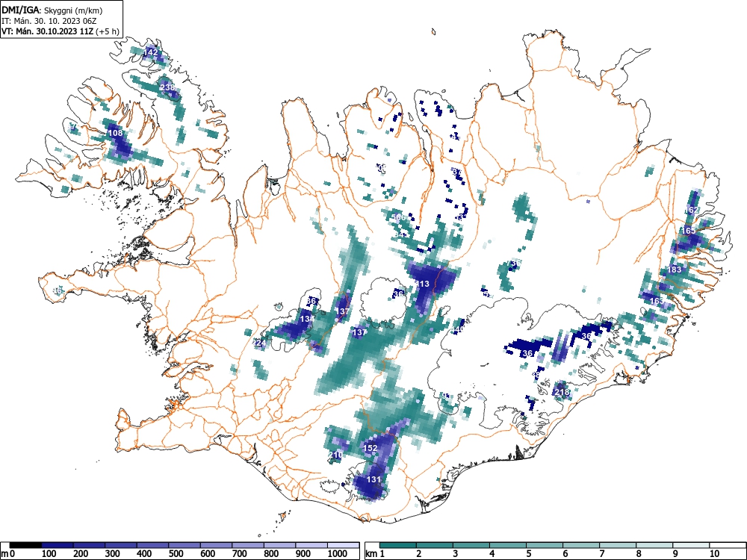
Task: Click the '300' tick label in metre legend
Action: [113, 554]
